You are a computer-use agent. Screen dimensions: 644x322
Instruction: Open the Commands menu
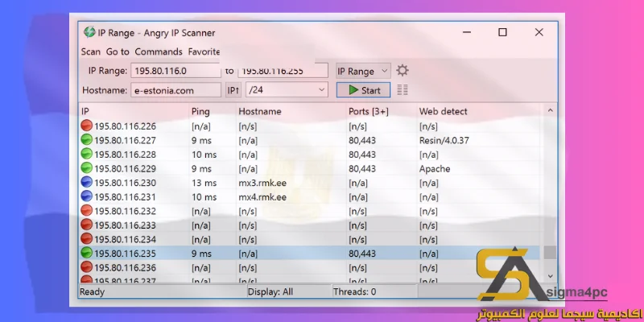[x=159, y=52]
